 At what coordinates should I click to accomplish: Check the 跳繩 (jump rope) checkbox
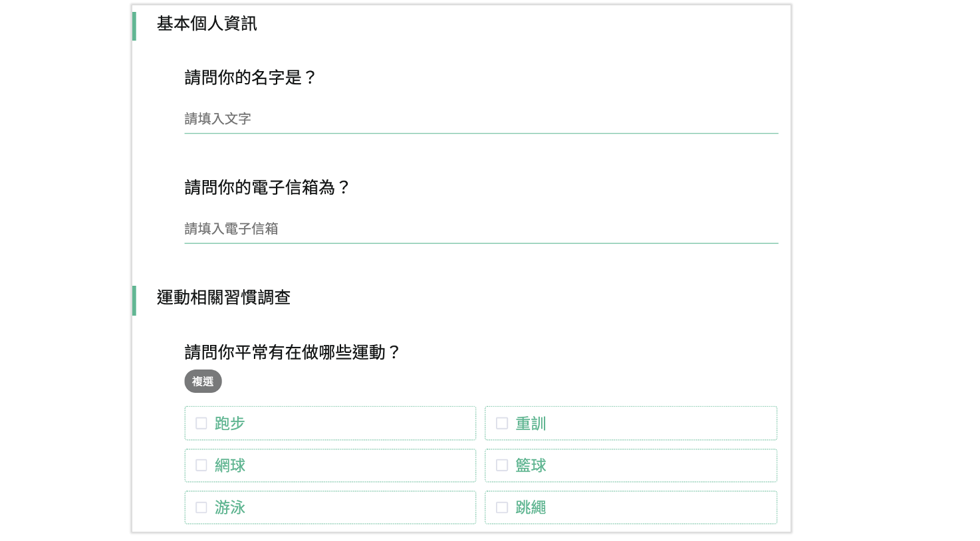coord(502,507)
